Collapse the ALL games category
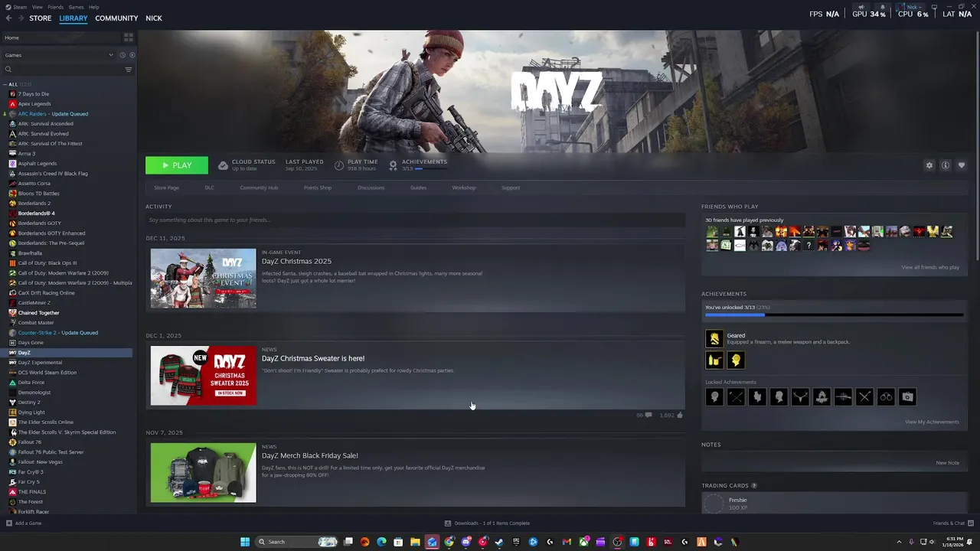980x551 pixels. coord(6,84)
